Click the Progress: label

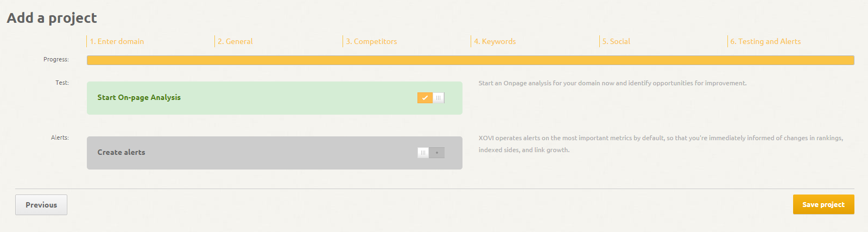pyautogui.click(x=56, y=59)
